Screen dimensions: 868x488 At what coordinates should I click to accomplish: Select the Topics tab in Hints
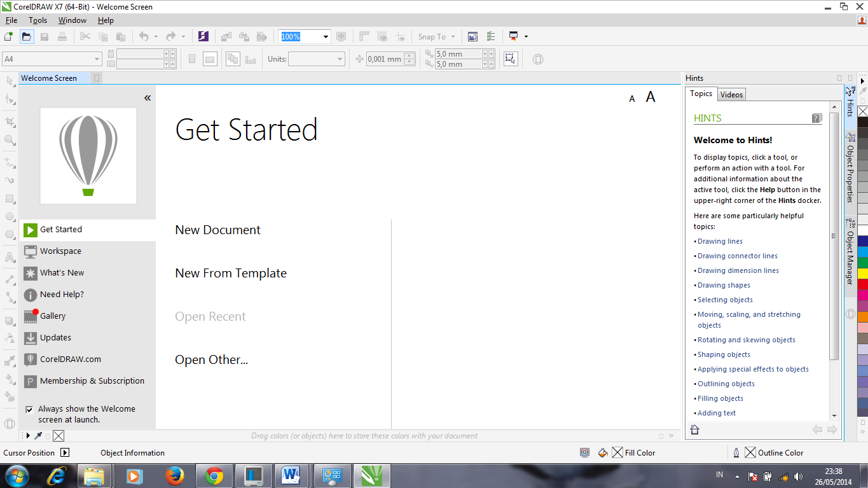(x=701, y=94)
